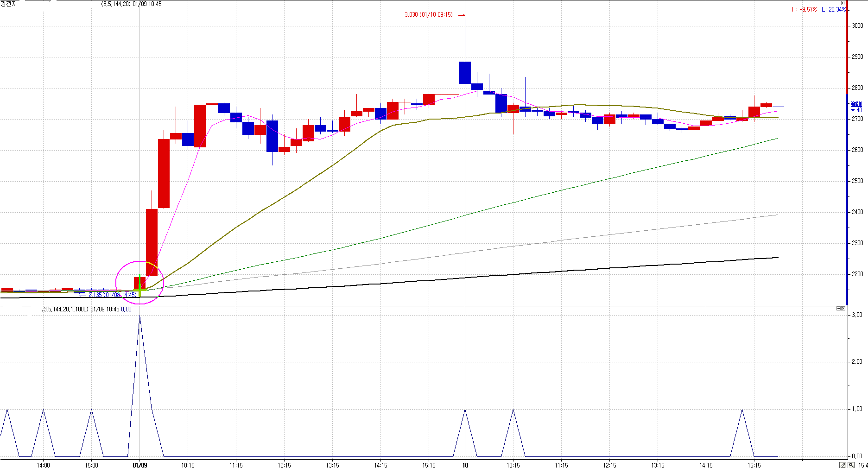Click the divider between chart and indicator panes
The width and height of the screenshot is (868, 468).
coord(417,305)
